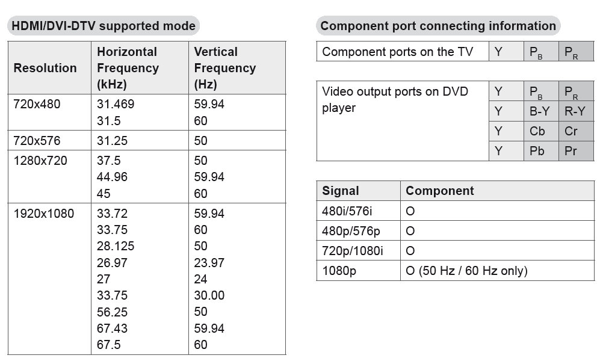
Task: Click the HDMI/DVI-DTV supported mode heading
Action: [x=104, y=26]
